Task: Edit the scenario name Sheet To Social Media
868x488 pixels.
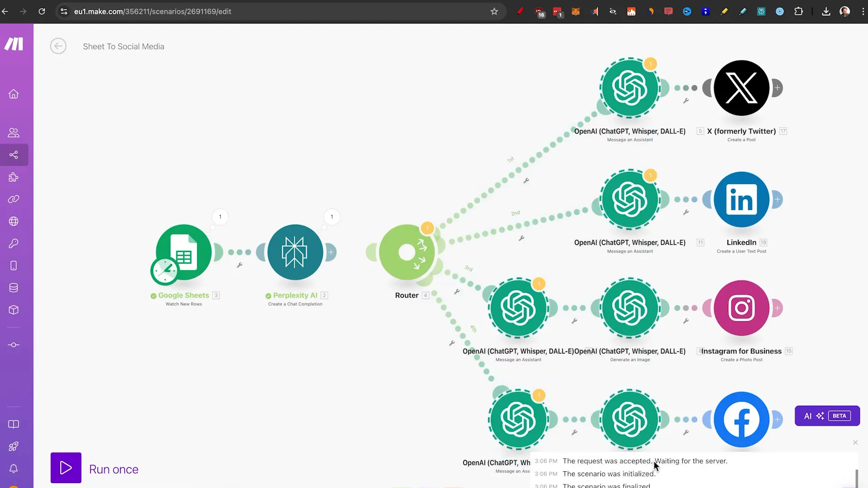Action: pos(123,47)
